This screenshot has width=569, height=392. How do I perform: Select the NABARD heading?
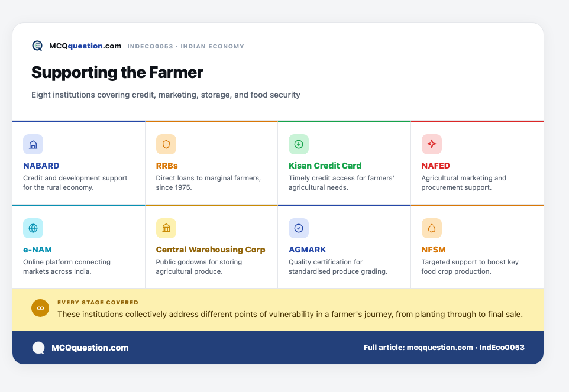[41, 166]
